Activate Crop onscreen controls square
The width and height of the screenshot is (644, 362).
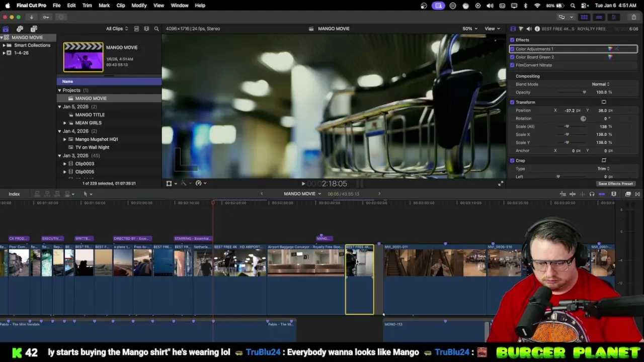pyautogui.click(x=604, y=160)
